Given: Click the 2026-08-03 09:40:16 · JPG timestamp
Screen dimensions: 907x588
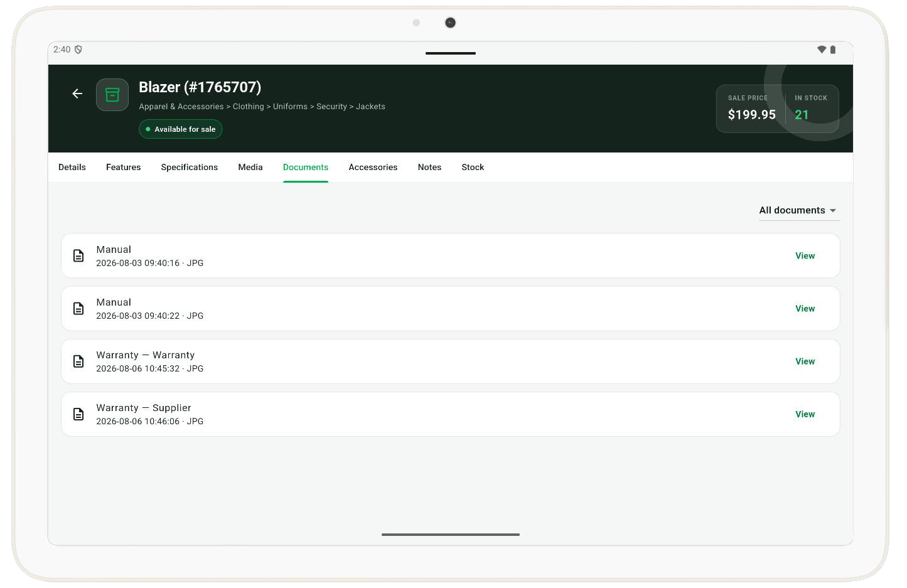Looking at the screenshot, I should tap(149, 264).
